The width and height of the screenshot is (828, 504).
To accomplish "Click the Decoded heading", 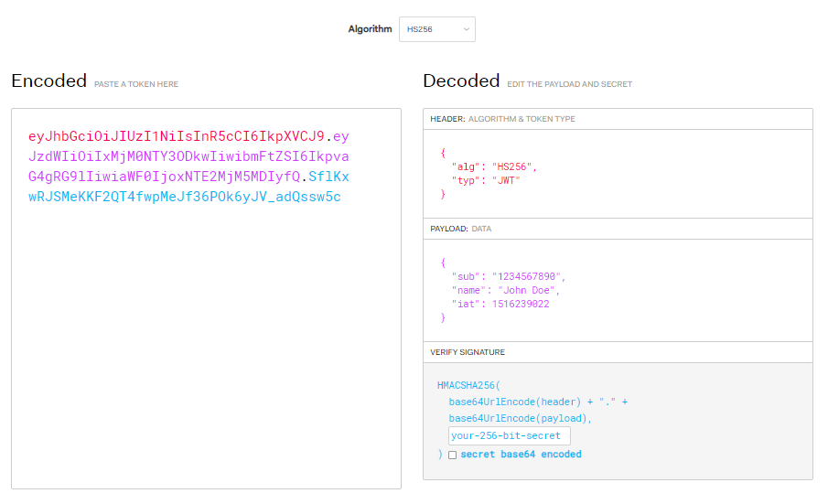I will [x=461, y=80].
